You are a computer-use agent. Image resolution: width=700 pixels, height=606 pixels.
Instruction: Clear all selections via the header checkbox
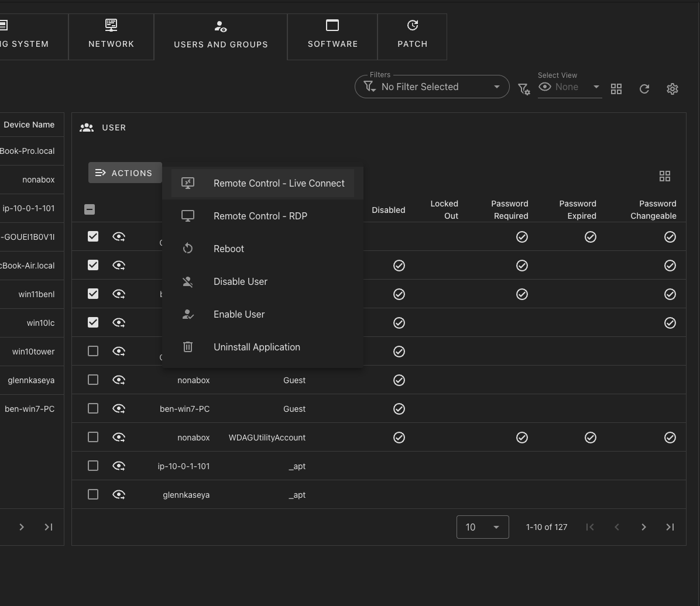(89, 209)
